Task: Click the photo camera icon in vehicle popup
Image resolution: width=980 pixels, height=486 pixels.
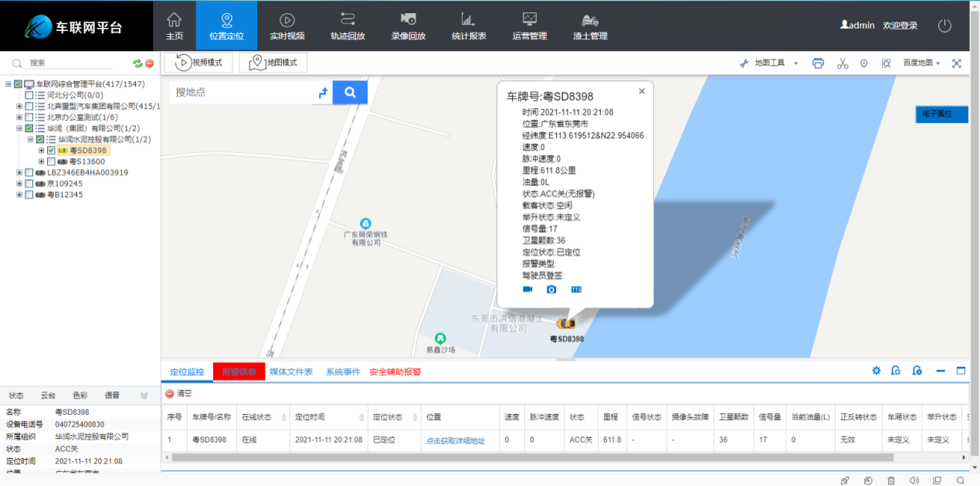Action: pyautogui.click(x=551, y=289)
